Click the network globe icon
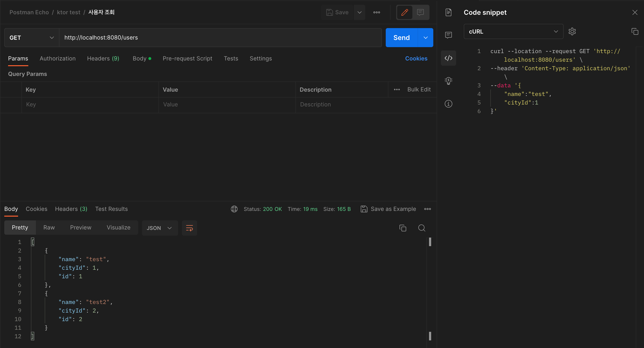This screenshot has height=348, width=644. coord(234,209)
